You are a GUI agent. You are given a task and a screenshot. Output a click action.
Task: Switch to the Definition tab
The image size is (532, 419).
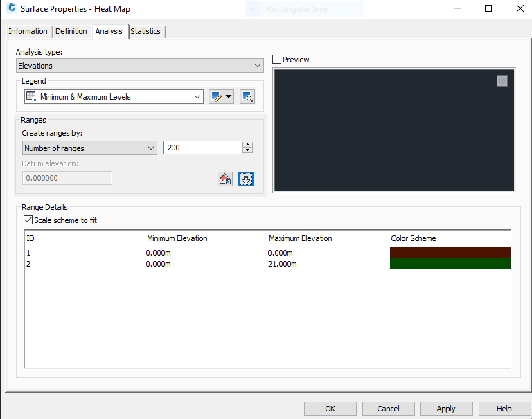(71, 31)
